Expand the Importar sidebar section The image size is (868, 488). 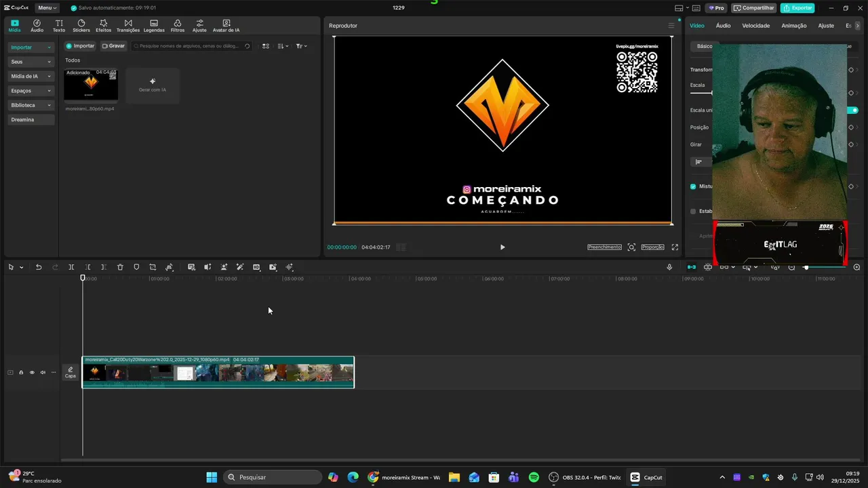click(31, 47)
